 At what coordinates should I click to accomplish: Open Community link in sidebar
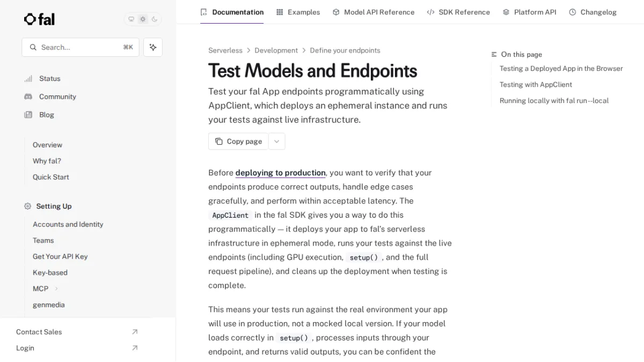[57, 97]
